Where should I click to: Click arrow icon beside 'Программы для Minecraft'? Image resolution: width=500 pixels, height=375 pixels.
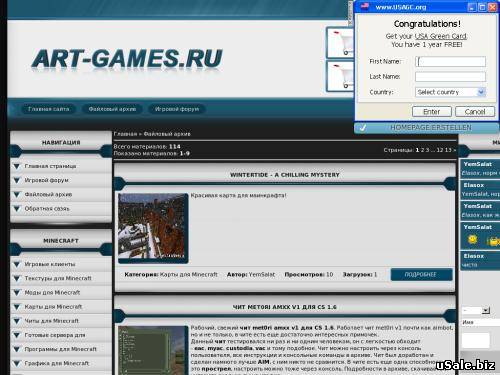pyautogui.click(x=16, y=349)
